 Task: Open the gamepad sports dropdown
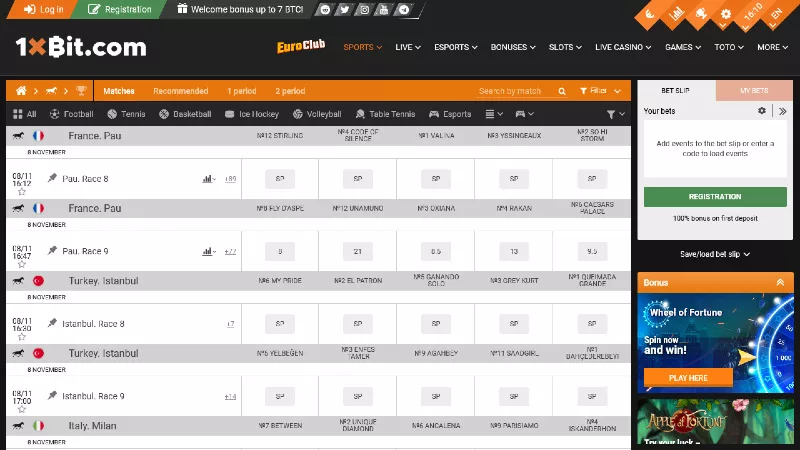[x=524, y=114]
